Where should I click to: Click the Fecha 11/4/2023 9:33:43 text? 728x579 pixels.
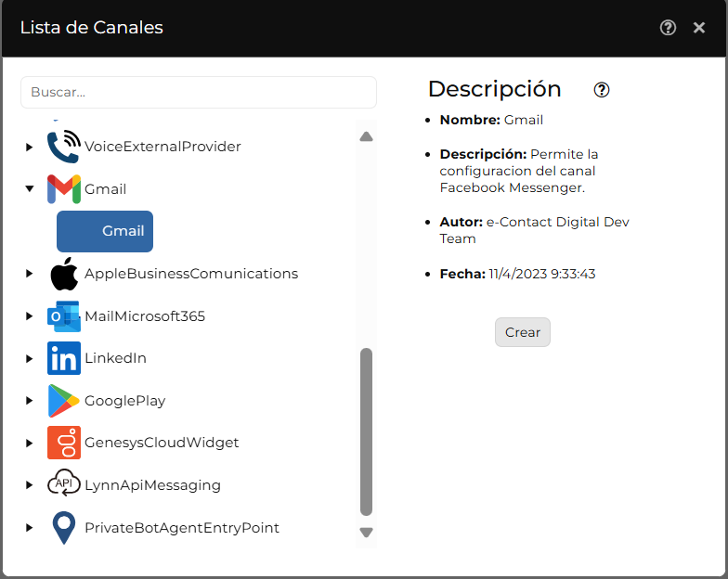(x=517, y=275)
